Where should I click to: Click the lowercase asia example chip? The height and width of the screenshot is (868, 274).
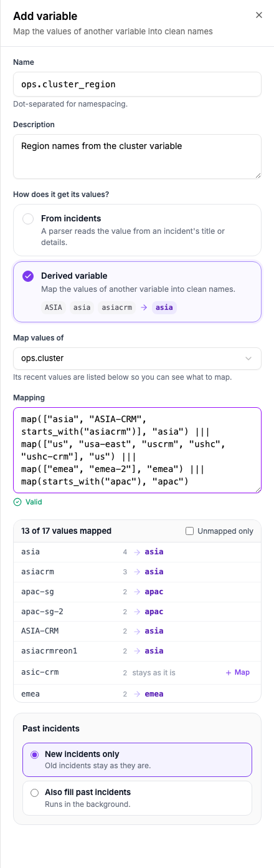pyautogui.click(x=81, y=307)
